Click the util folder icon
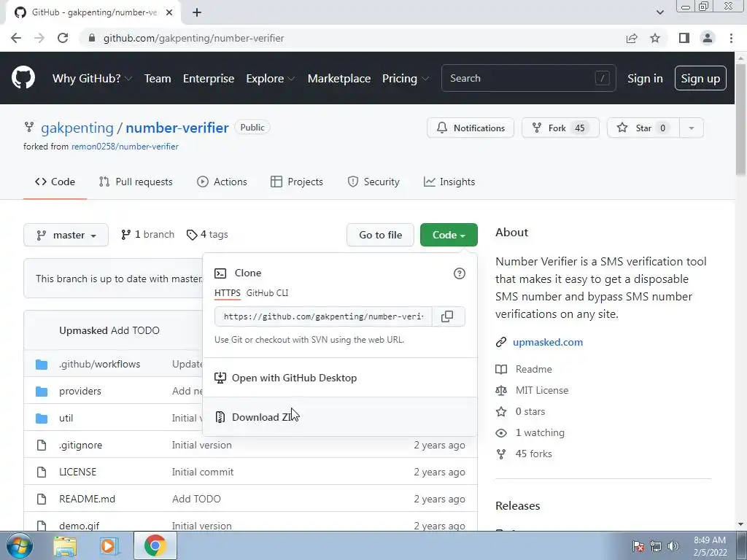This screenshot has width=747, height=560. (42, 418)
